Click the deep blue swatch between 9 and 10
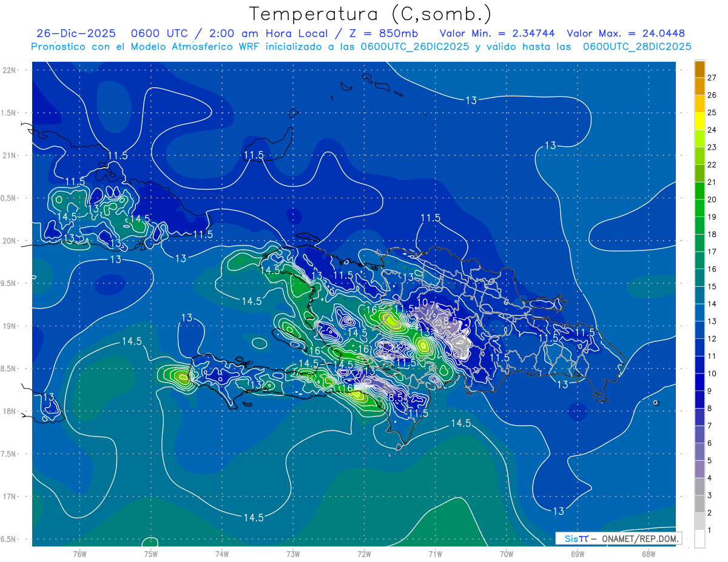This screenshot has height=562, width=728. 699,383
